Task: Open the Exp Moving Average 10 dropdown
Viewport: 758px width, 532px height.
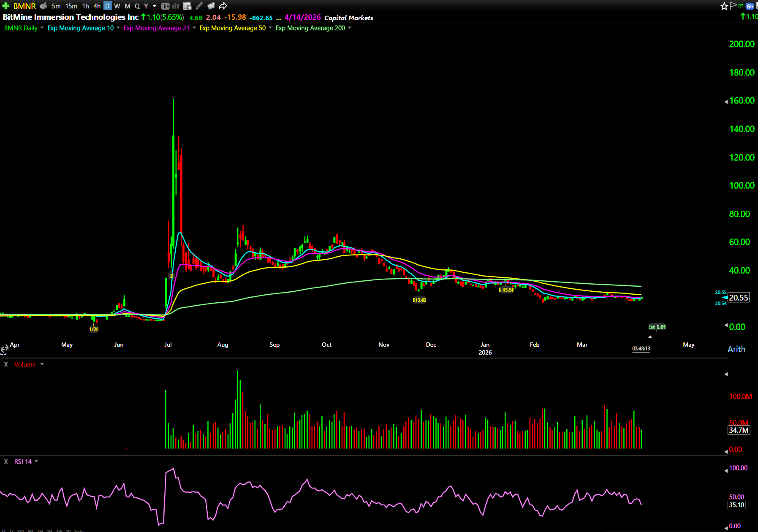Action: click(x=118, y=28)
